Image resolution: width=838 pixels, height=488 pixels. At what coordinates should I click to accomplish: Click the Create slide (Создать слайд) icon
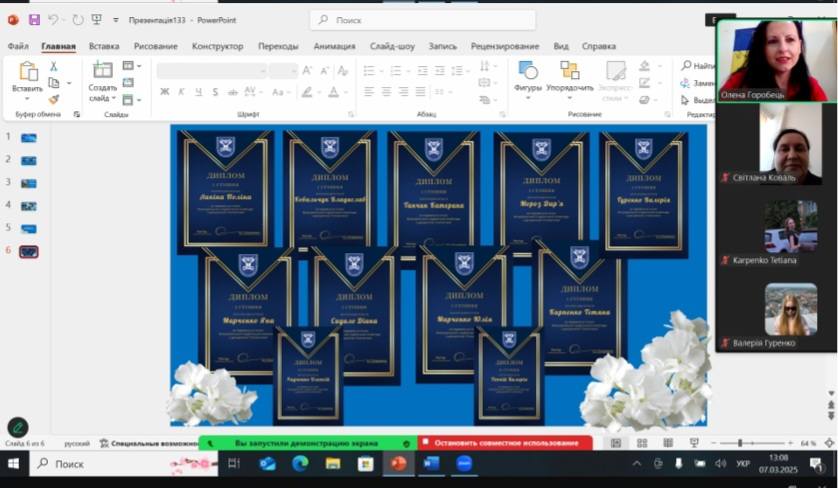102,71
